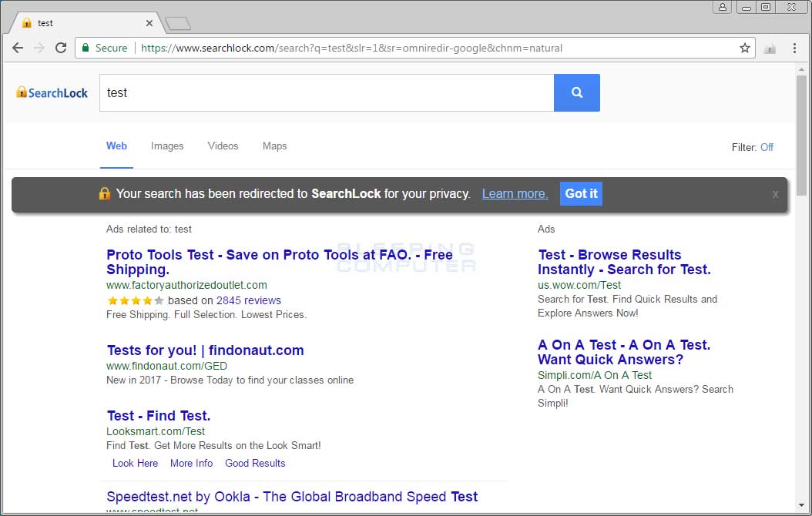Click the 'Learn more.' link in banner
The width and height of the screenshot is (812, 516).
[x=515, y=194]
